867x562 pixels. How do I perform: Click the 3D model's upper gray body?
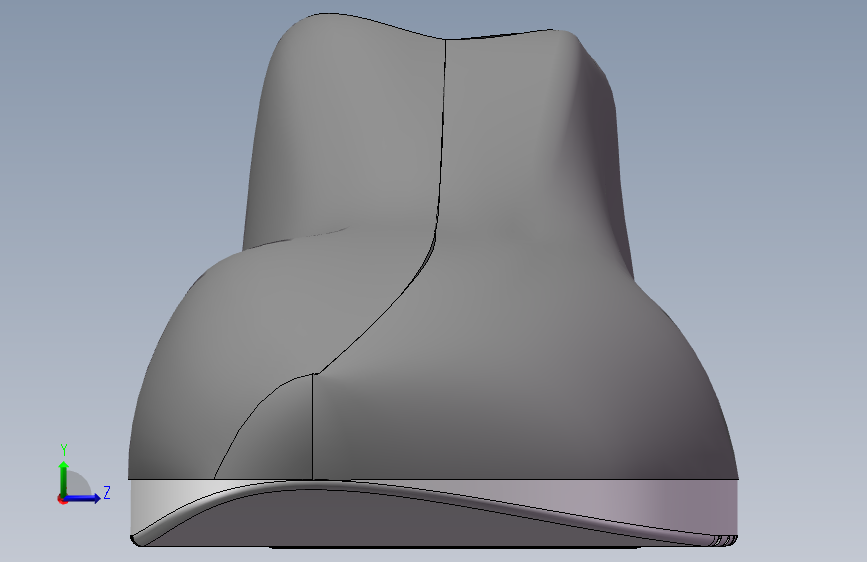434,246
